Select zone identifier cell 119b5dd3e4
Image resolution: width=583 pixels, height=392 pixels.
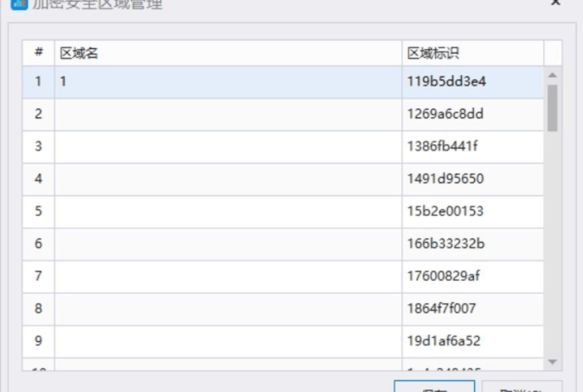pyautogui.click(x=472, y=82)
